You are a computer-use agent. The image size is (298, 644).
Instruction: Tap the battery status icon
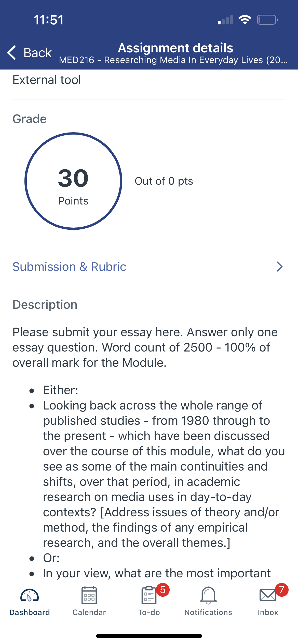267,20
